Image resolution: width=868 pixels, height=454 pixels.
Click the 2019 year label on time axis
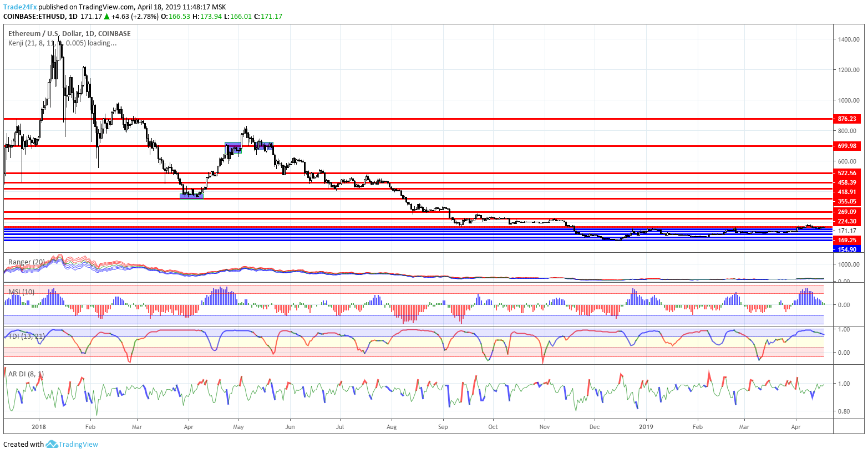tap(646, 427)
